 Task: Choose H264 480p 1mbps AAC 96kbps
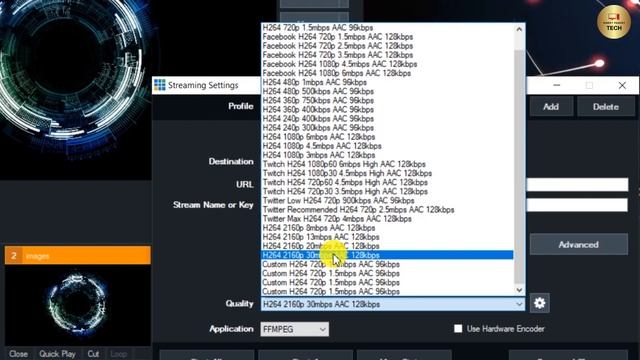pos(387,82)
